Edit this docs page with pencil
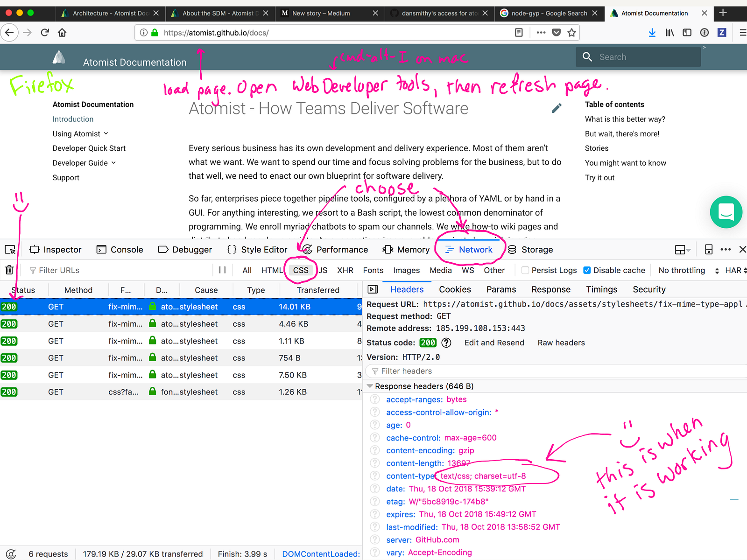The width and height of the screenshot is (747, 560). 557,108
